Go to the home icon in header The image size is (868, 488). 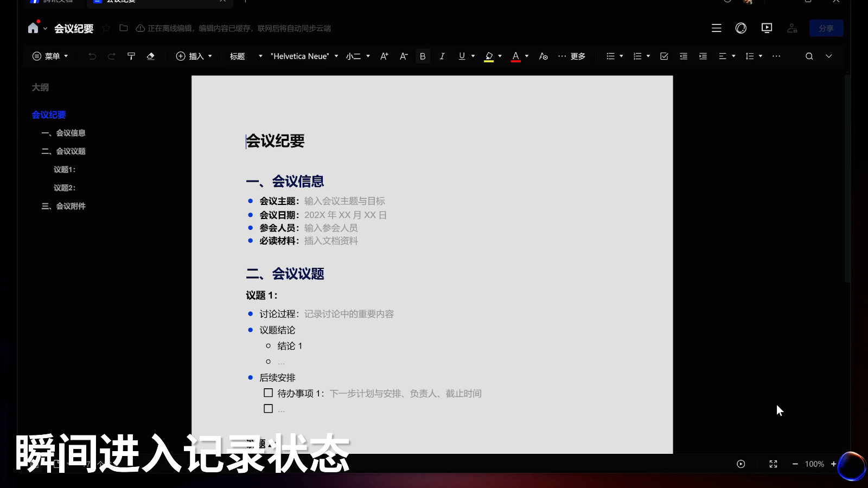point(33,28)
